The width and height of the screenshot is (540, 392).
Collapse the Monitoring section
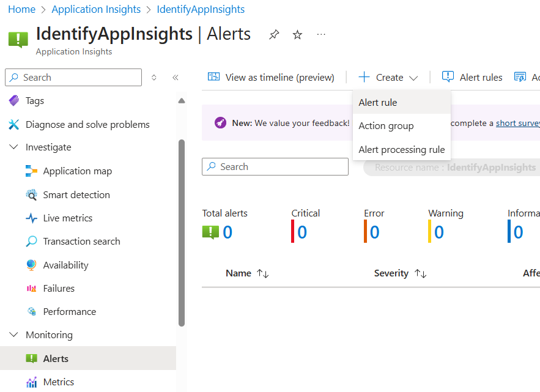coord(13,335)
